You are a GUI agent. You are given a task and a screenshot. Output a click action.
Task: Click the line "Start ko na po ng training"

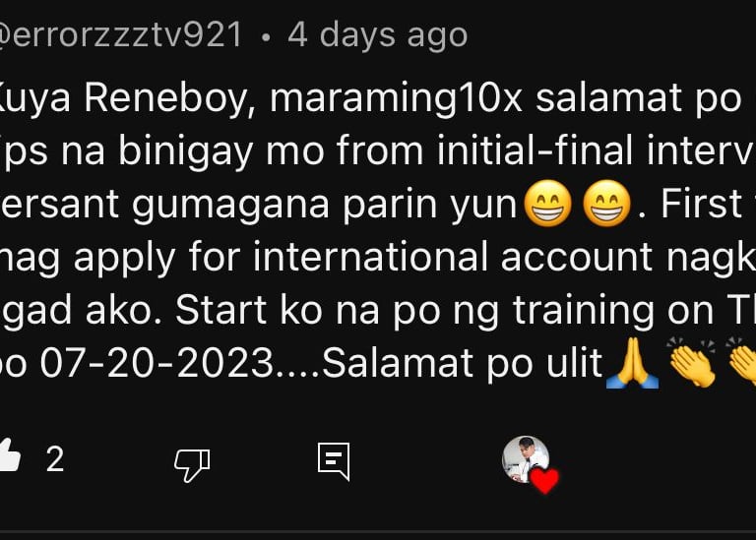414,311
